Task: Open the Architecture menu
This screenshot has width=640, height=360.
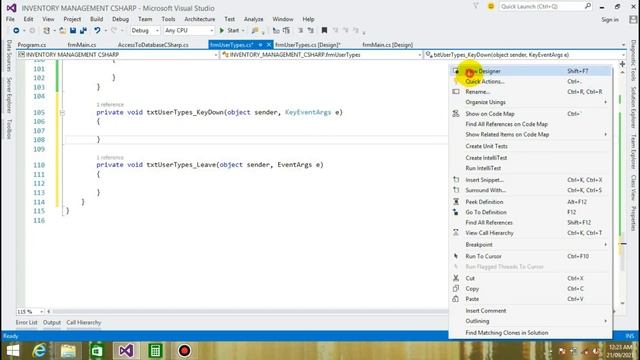Action: [200, 19]
